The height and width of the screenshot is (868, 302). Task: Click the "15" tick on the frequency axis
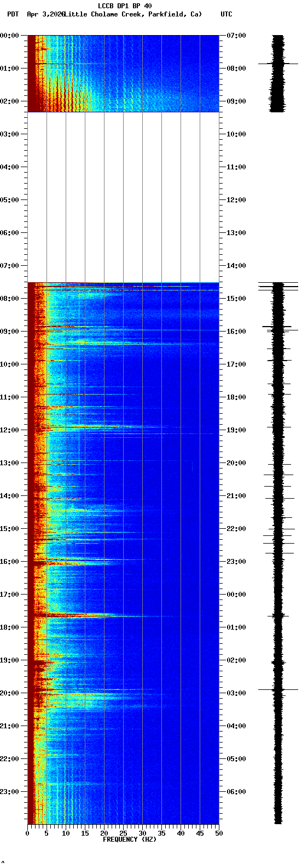85,833
